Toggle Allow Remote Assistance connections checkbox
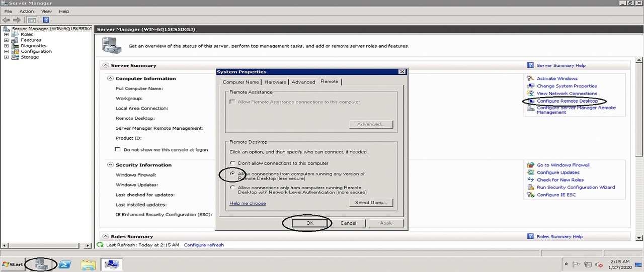Viewport: 644px width, 272px height. click(232, 102)
